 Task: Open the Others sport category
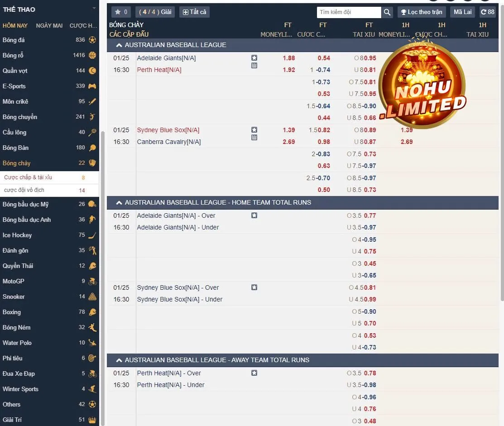click(49, 404)
